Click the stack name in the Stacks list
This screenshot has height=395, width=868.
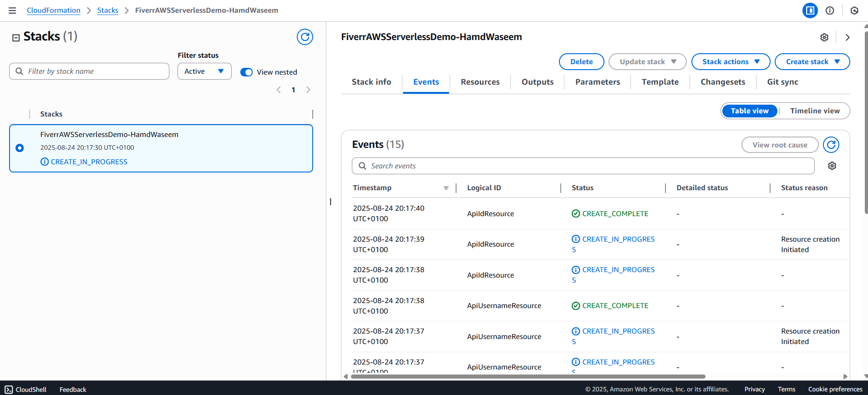click(x=109, y=135)
